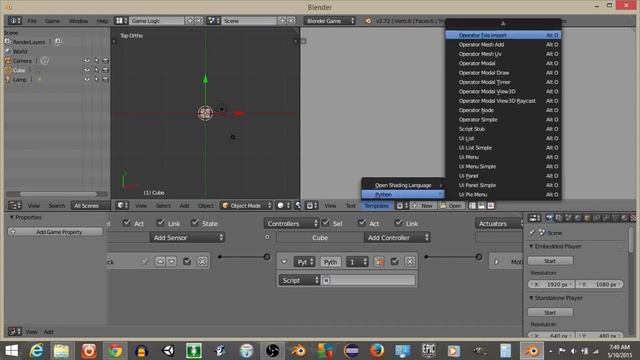Select Script Stub template
This screenshot has height=360, width=640.
(503, 129)
